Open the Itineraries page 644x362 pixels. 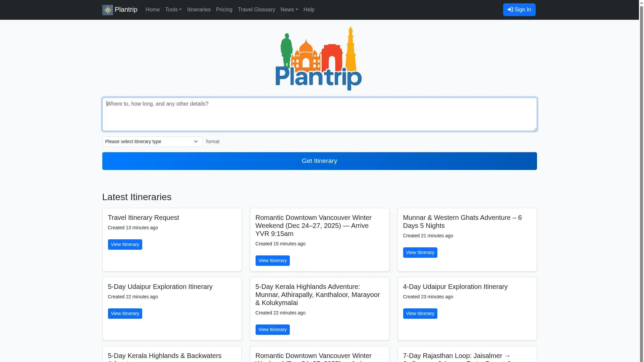(199, 10)
